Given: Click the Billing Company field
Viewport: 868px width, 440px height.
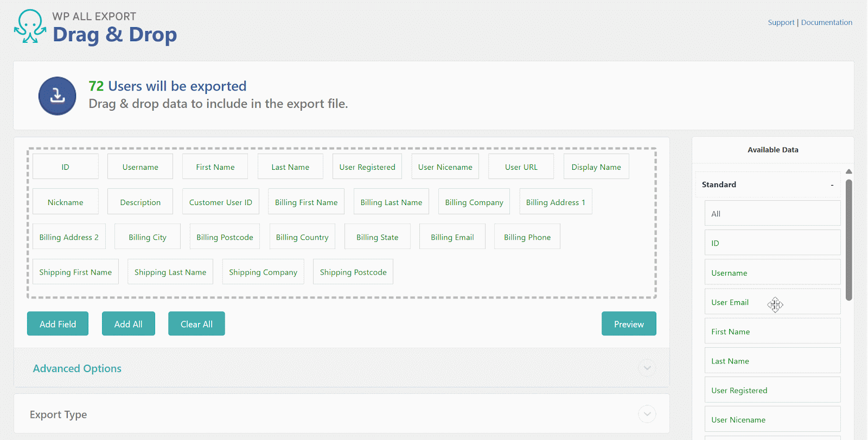Looking at the screenshot, I should [x=474, y=202].
